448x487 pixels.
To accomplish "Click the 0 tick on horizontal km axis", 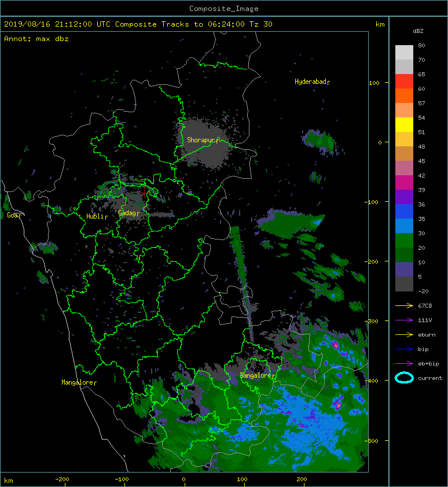I will (183, 479).
